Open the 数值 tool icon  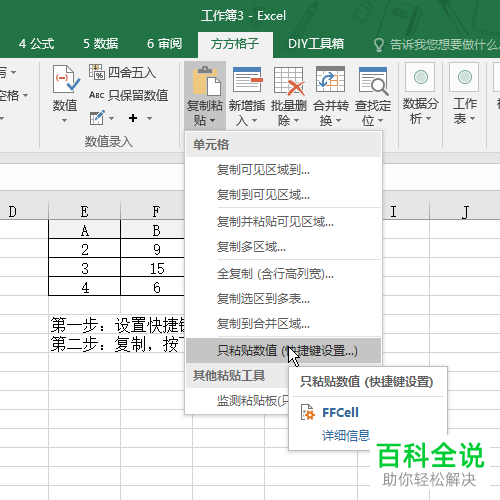tap(65, 79)
